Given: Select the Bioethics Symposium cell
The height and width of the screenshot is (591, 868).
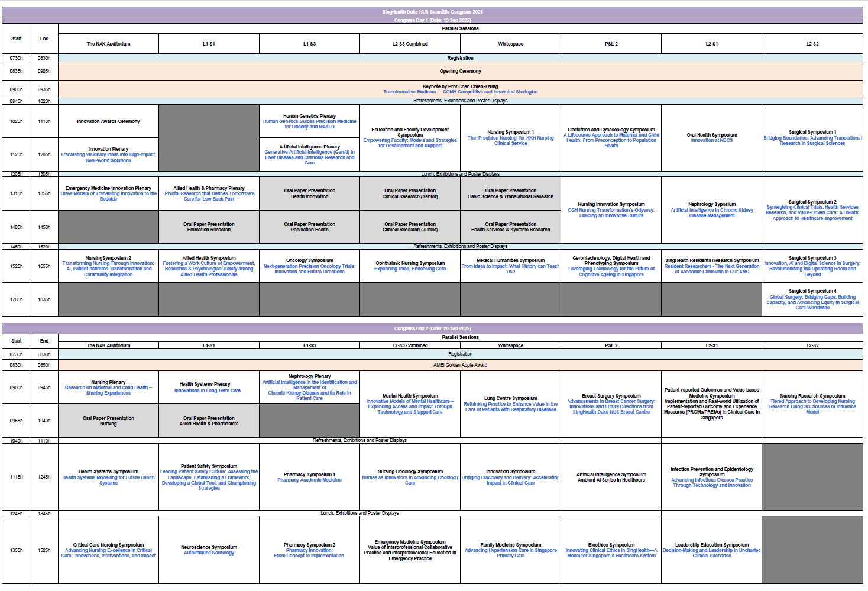Looking at the screenshot, I should click(x=611, y=550).
